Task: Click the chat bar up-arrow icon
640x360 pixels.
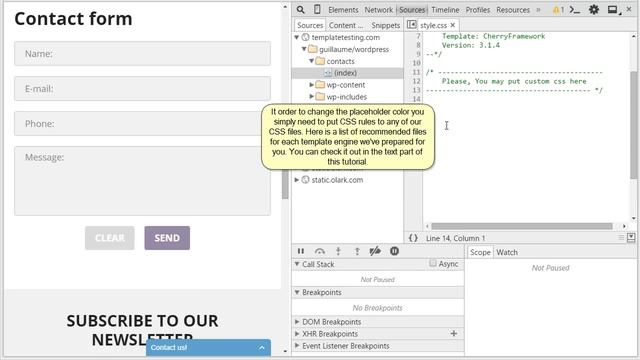Action: point(262,348)
